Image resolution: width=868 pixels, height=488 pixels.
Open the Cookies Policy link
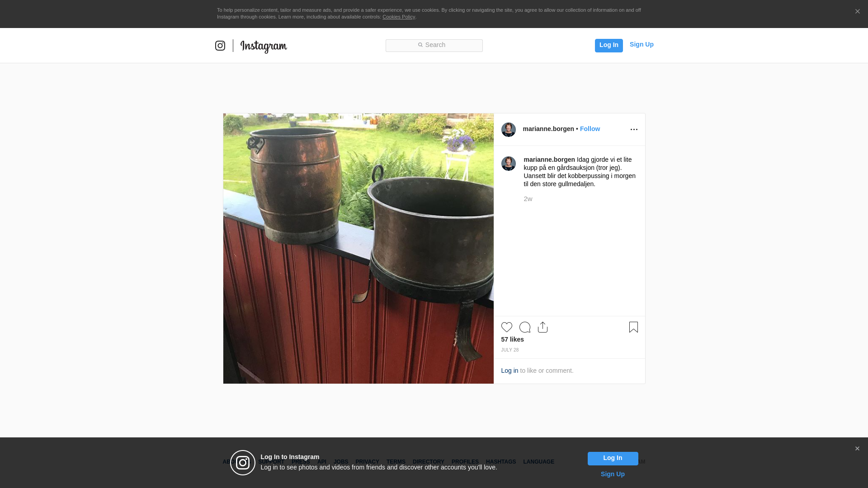[399, 17]
